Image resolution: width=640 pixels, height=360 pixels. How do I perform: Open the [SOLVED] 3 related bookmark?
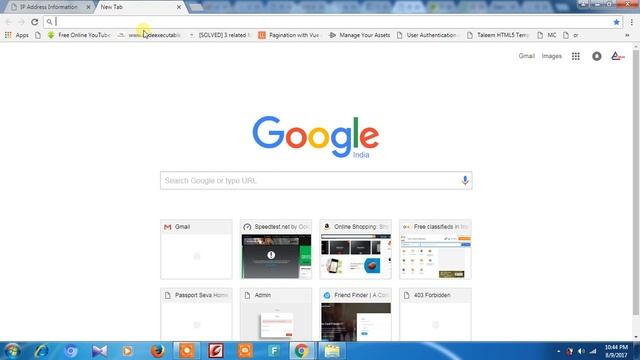click(x=219, y=35)
